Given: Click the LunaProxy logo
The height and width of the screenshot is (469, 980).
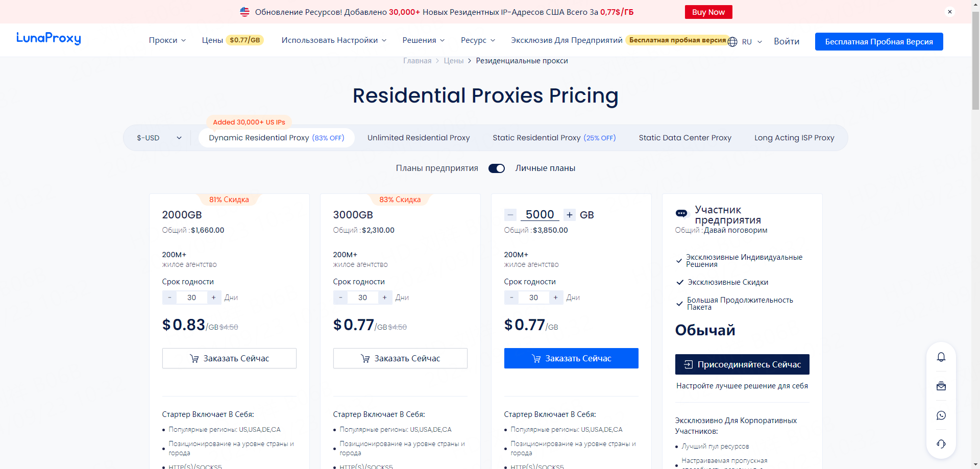Looking at the screenshot, I should (x=48, y=39).
